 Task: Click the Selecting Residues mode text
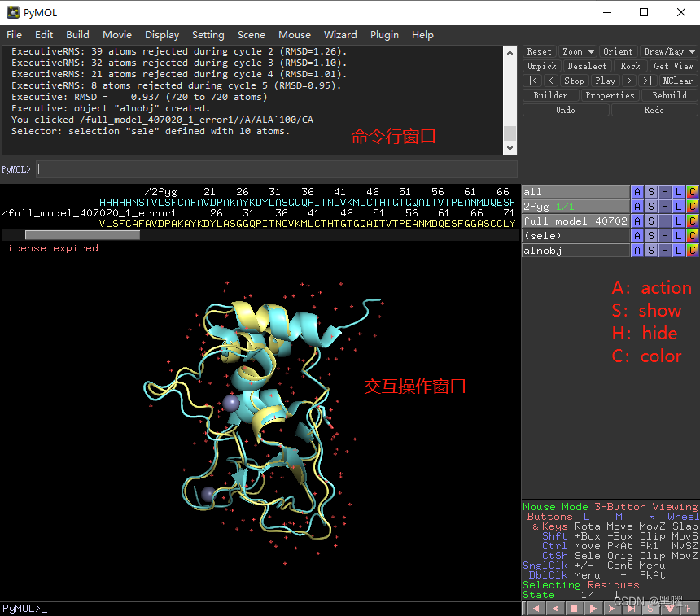click(x=581, y=585)
